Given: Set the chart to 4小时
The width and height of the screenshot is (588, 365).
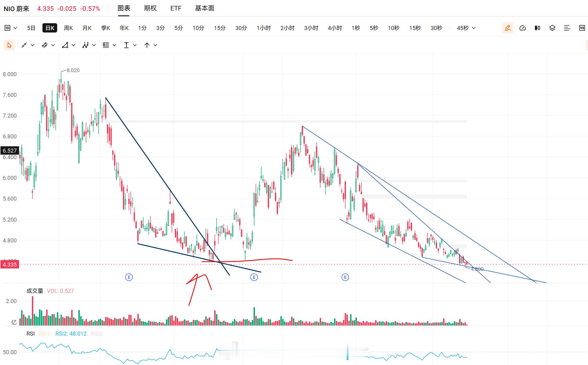Looking at the screenshot, I should (335, 28).
